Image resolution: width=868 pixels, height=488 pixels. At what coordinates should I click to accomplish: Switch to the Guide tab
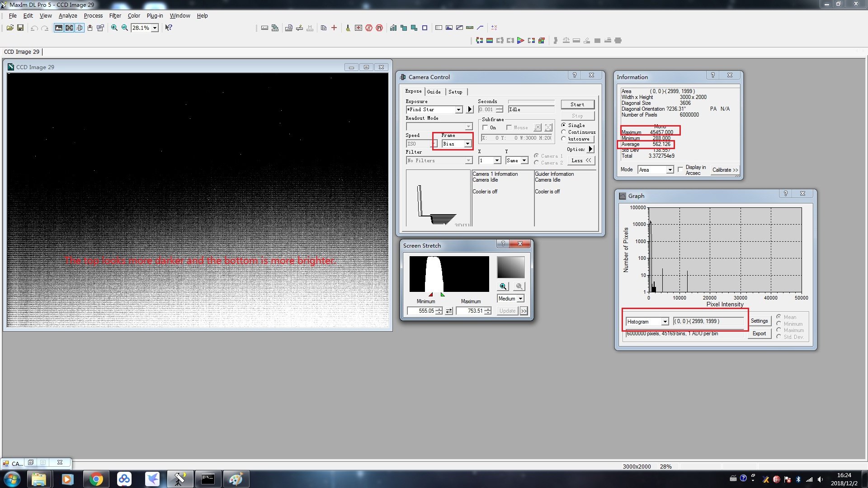coord(434,92)
